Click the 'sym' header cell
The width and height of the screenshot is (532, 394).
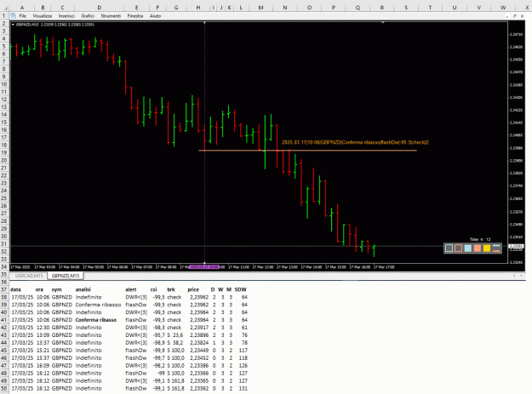(57, 289)
